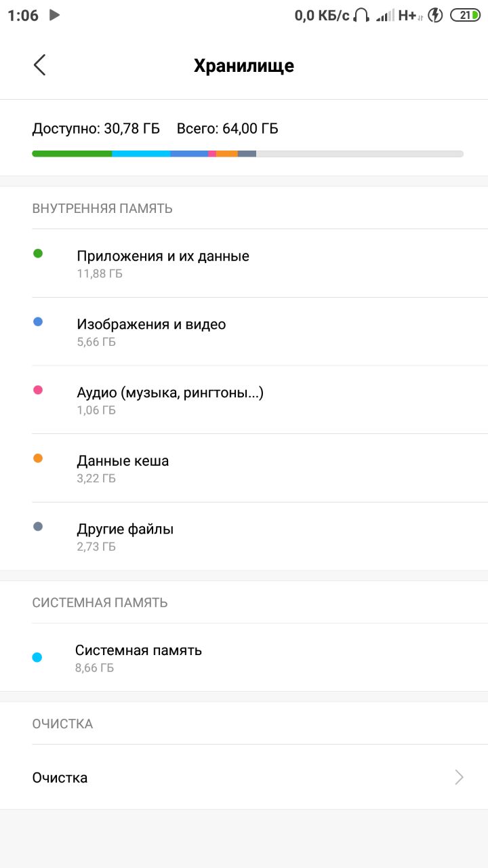
Task: Tap the orange segment of storage bar
Action: pos(227,154)
